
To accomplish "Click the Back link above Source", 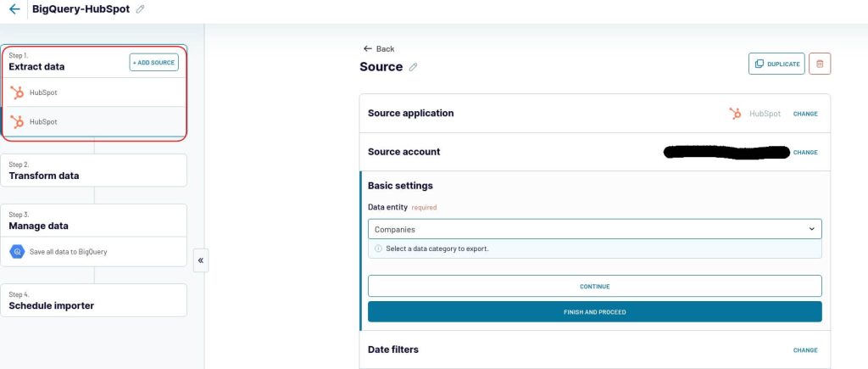I will point(379,48).
